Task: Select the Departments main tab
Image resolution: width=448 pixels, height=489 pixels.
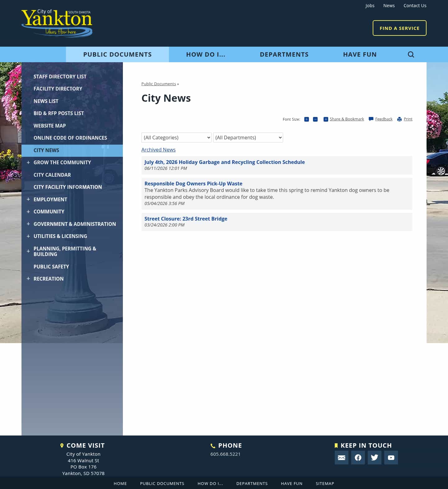Action: click(x=284, y=54)
